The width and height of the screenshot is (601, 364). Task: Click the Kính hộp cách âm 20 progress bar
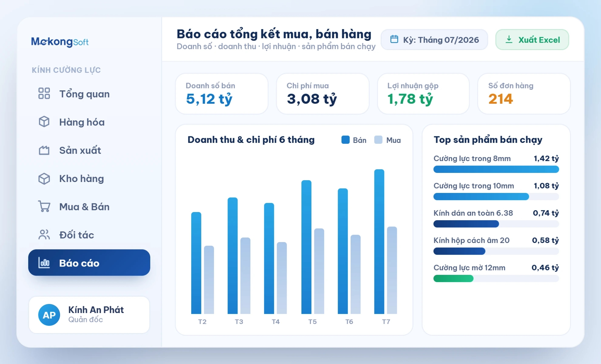point(496,251)
